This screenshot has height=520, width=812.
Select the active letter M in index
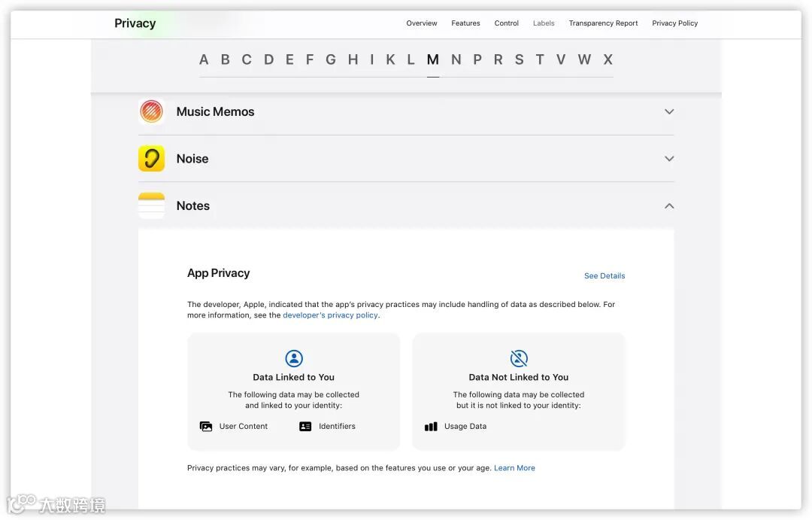click(433, 59)
